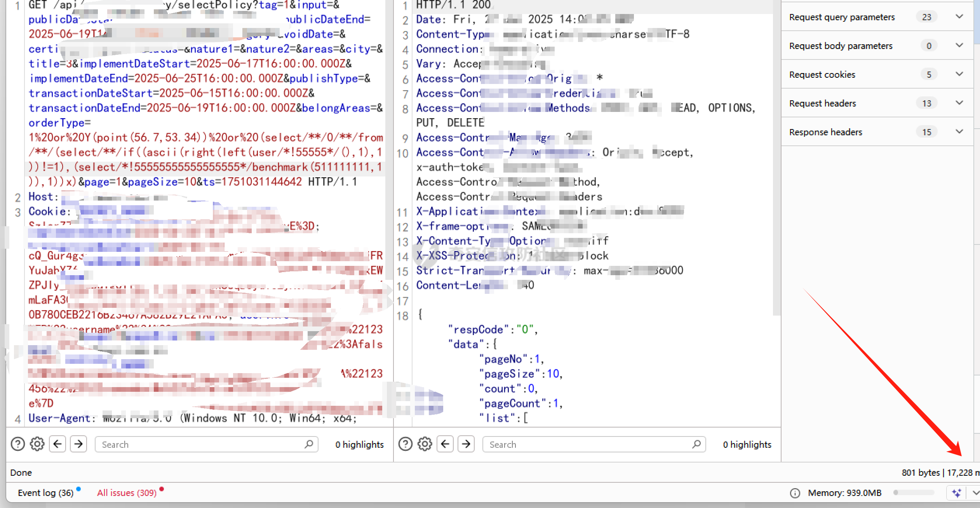Click the query parameters count badge 23
980x508 pixels.
pos(927,17)
